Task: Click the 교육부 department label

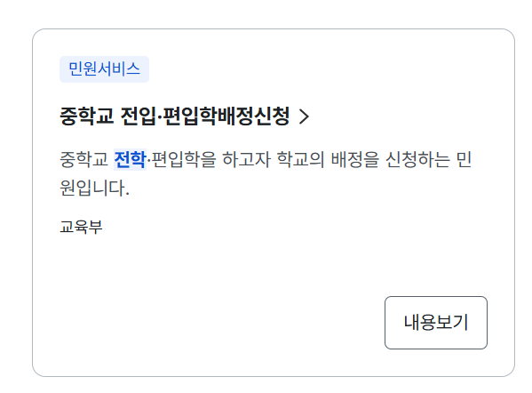Action: click(x=81, y=227)
